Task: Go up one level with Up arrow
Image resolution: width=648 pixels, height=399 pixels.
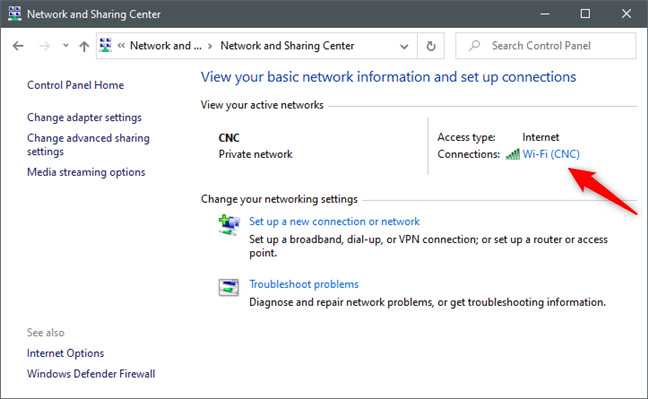Action: (84, 46)
